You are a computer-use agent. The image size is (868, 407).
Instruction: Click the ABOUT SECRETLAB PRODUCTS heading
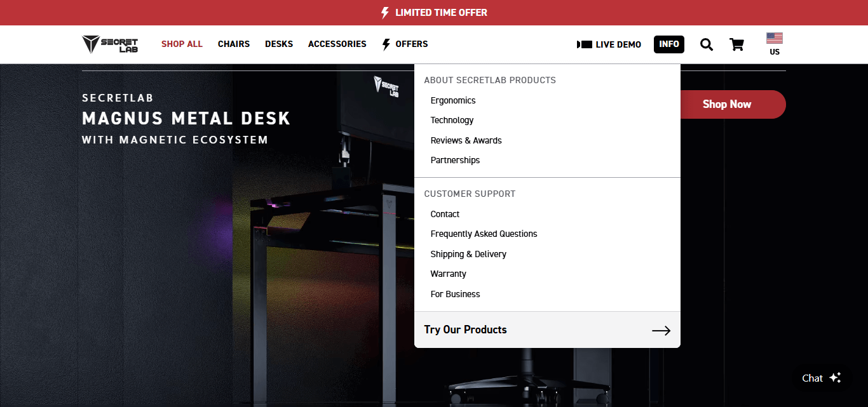pos(490,80)
